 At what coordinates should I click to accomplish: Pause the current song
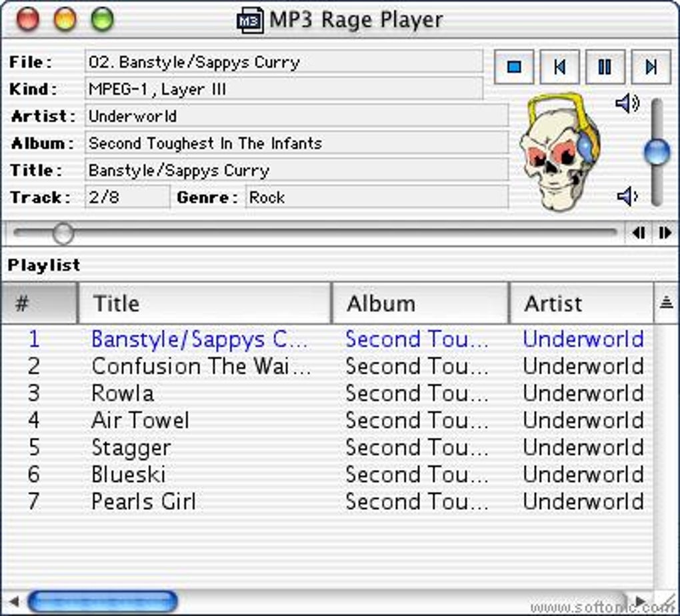click(x=605, y=67)
